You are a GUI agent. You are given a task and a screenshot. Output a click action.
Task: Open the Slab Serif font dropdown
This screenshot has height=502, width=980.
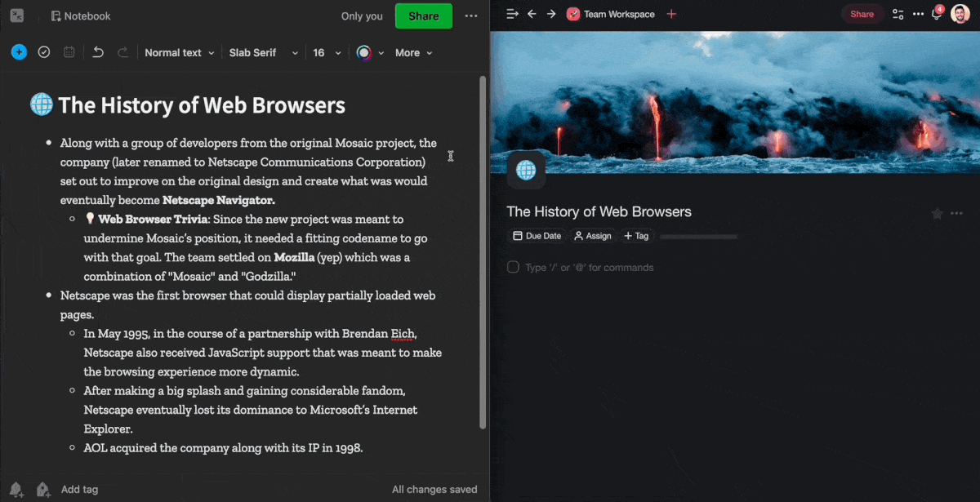point(259,52)
